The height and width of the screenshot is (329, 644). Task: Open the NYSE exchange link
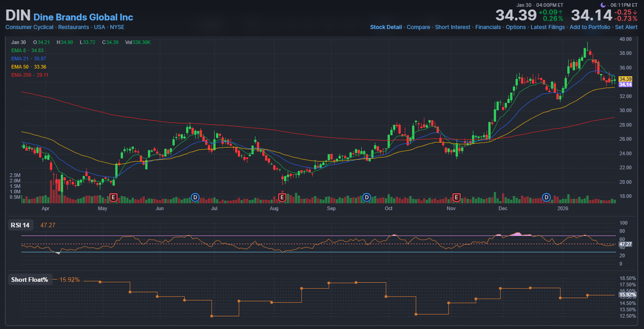coord(117,27)
